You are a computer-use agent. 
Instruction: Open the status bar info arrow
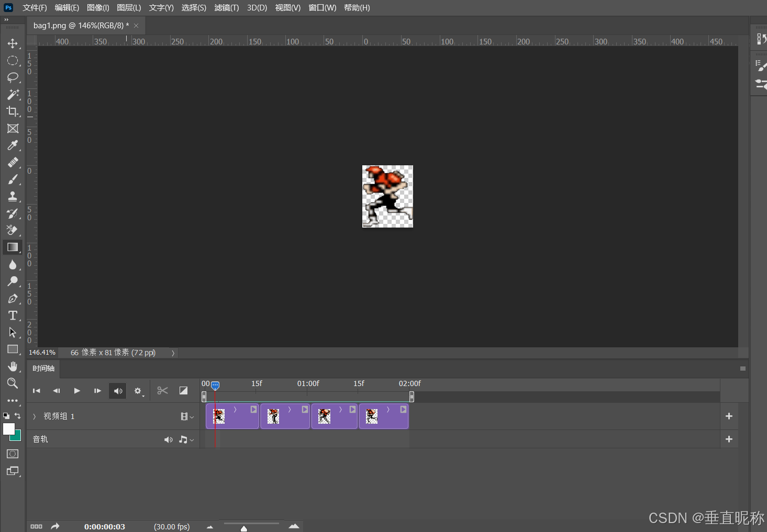tap(173, 353)
